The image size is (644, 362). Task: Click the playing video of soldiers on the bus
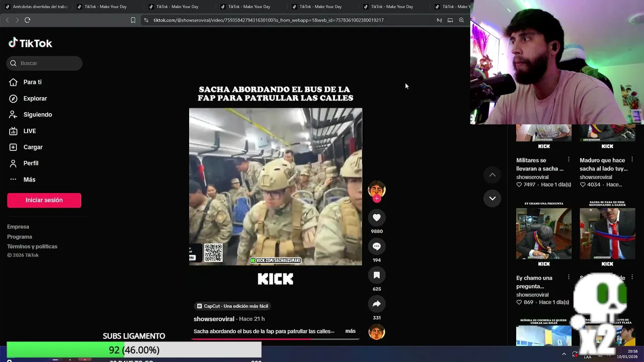276,187
